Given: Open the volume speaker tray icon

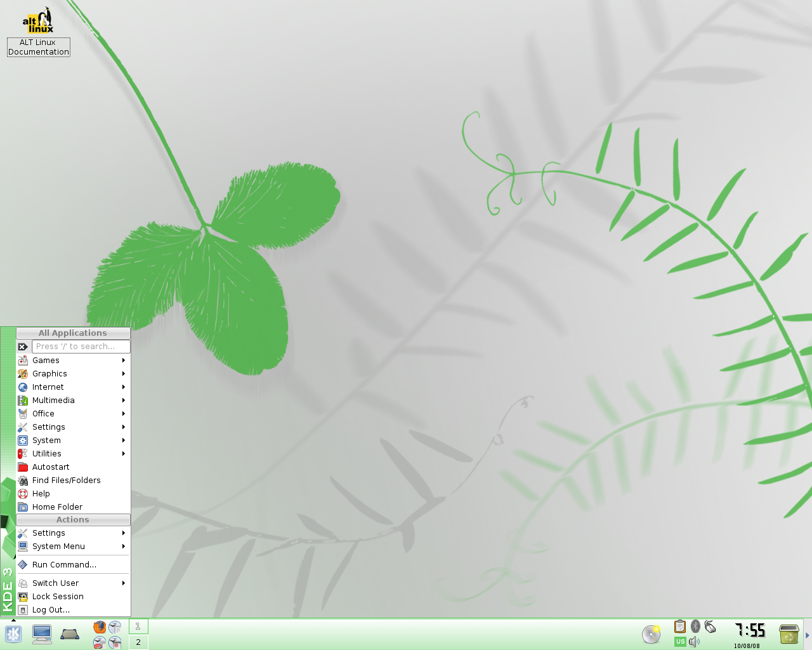Looking at the screenshot, I should (x=695, y=642).
